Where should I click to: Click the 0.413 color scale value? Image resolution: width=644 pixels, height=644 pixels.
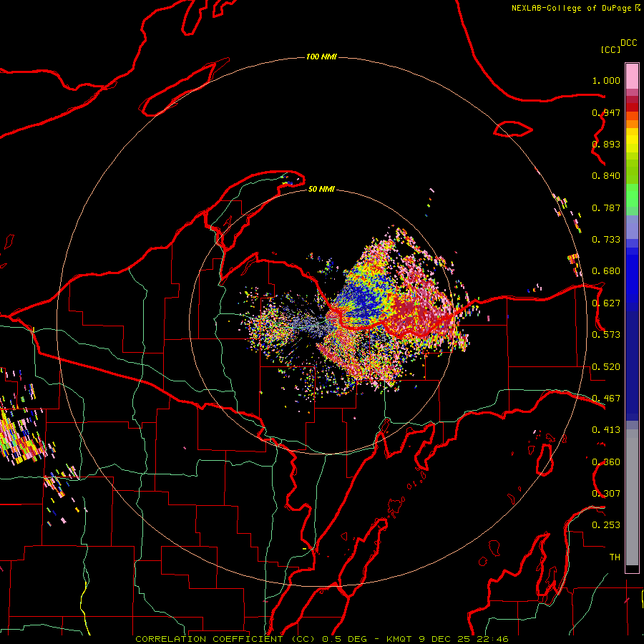tap(606, 430)
